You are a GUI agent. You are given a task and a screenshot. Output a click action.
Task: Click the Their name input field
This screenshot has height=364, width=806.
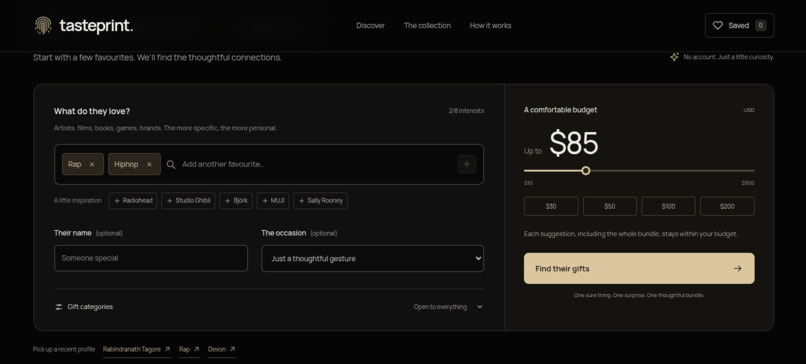click(x=151, y=258)
